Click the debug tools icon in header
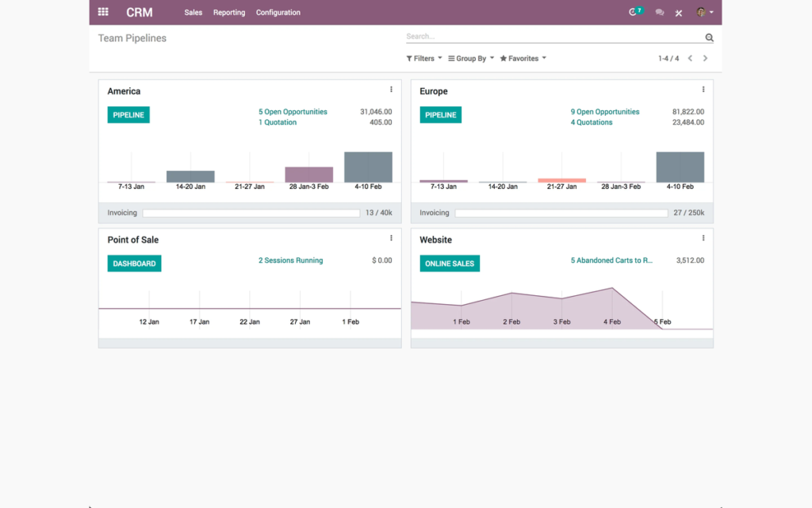This screenshot has width=812, height=508. click(679, 13)
